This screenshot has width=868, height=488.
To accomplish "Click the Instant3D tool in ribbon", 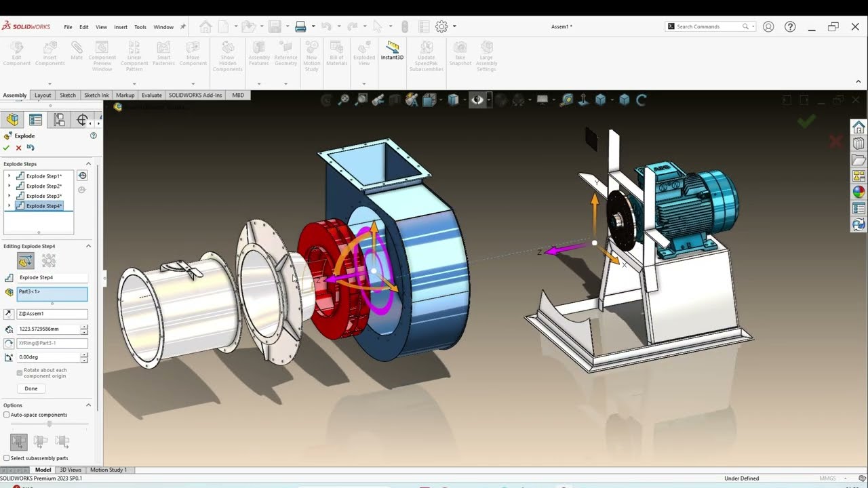I will pyautogui.click(x=392, y=50).
